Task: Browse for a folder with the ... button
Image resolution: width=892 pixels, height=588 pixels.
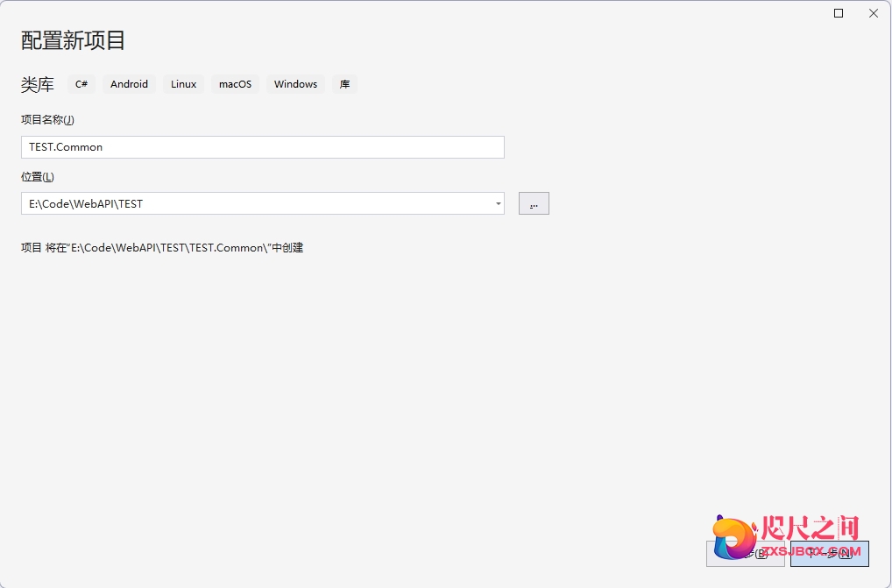Action: [534, 203]
